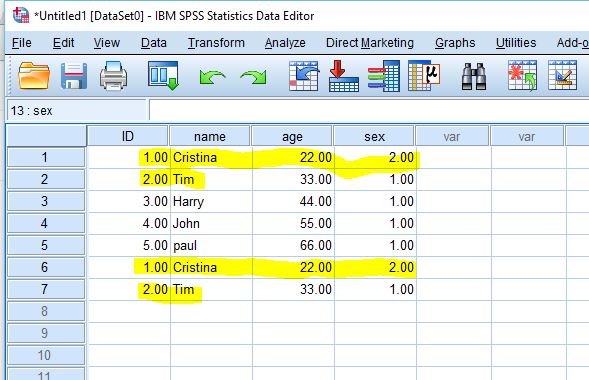Select row 6 header

coord(46,267)
